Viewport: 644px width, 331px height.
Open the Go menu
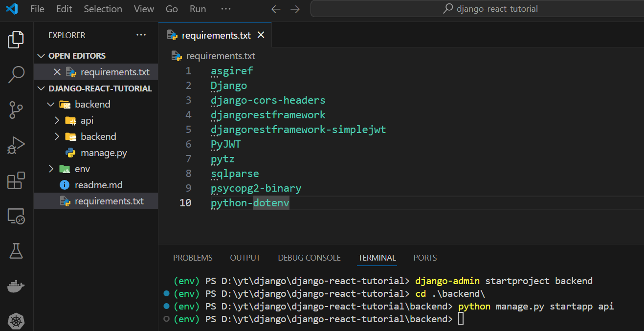pos(172,9)
